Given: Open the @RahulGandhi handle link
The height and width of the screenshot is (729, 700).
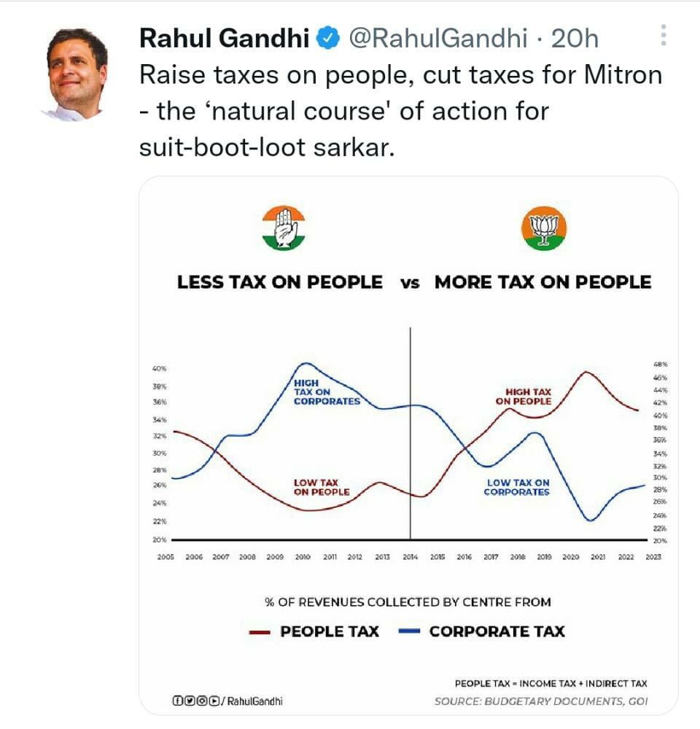Looking at the screenshot, I should 438,38.
